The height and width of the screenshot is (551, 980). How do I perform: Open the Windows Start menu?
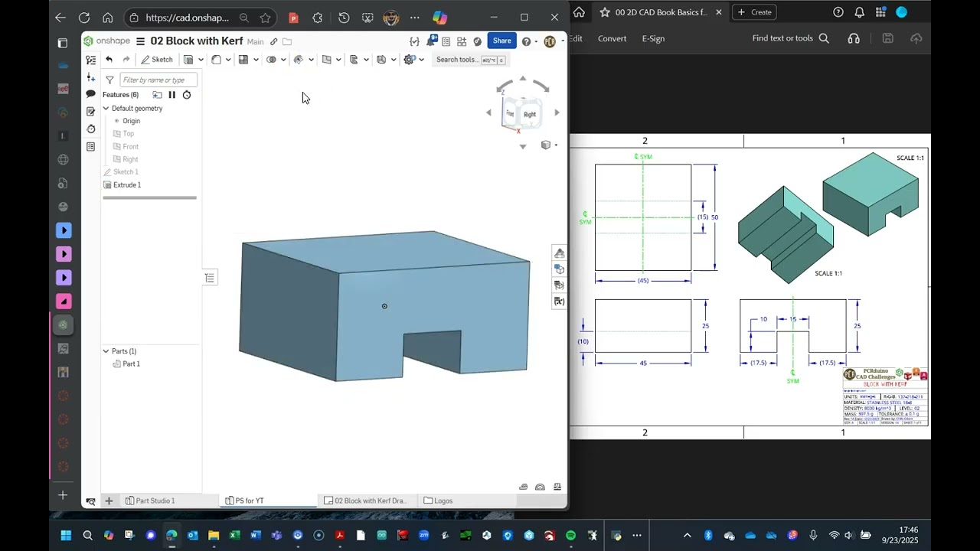[66, 536]
